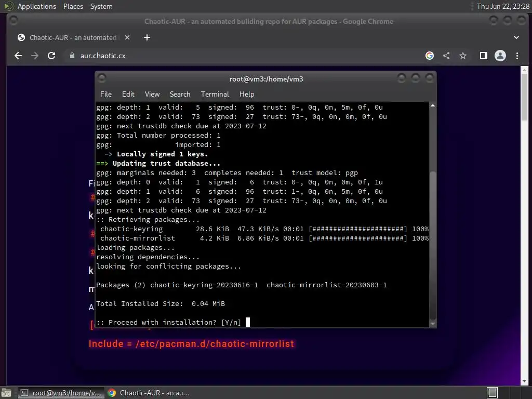532x399 pixels.
Task: Switch to Chaotic-AUR Chrome taskbar item
Action: tap(149, 393)
